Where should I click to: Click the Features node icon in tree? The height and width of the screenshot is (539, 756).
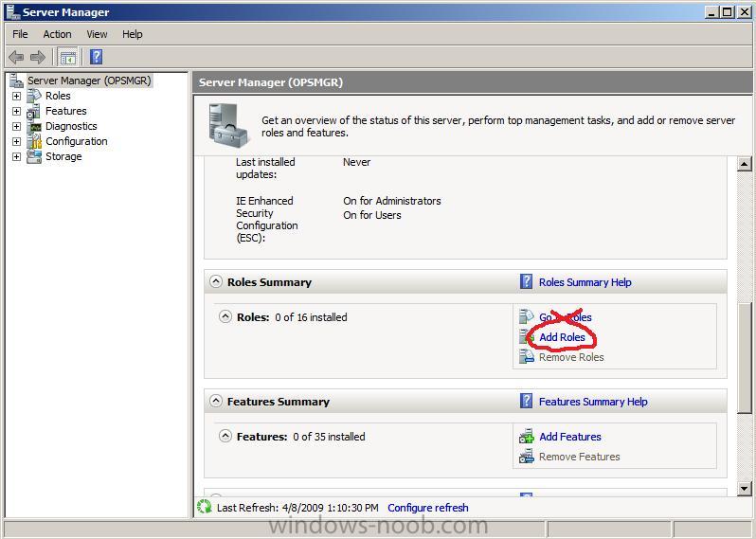(x=34, y=111)
